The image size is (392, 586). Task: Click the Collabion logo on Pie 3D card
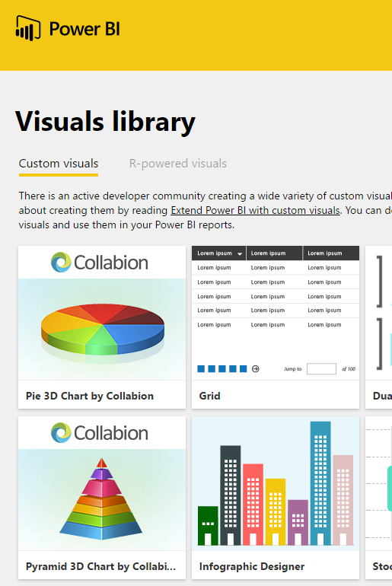pyautogui.click(x=100, y=263)
